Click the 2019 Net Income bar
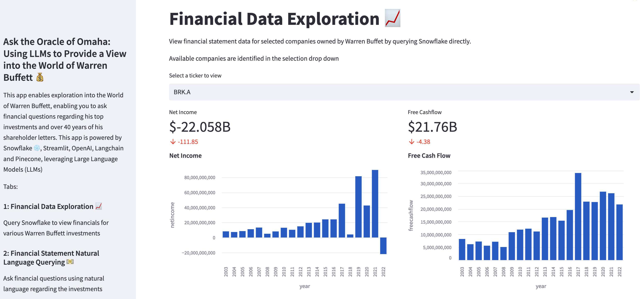Image resolution: width=644 pixels, height=299 pixels. pyautogui.click(x=358, y=207)
